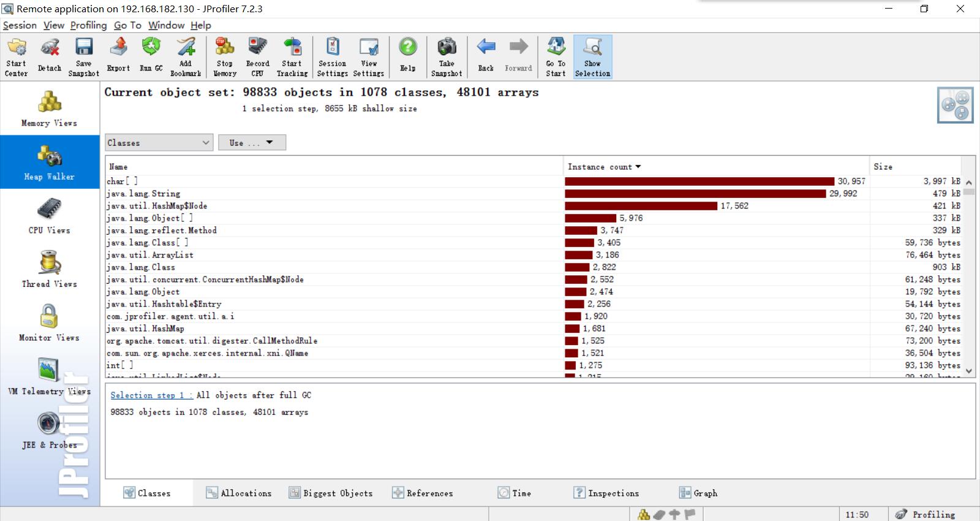Open Monitor Views section
Viewport: 980px width, 521px height.
pyautogui.click(x=50, y=323)
